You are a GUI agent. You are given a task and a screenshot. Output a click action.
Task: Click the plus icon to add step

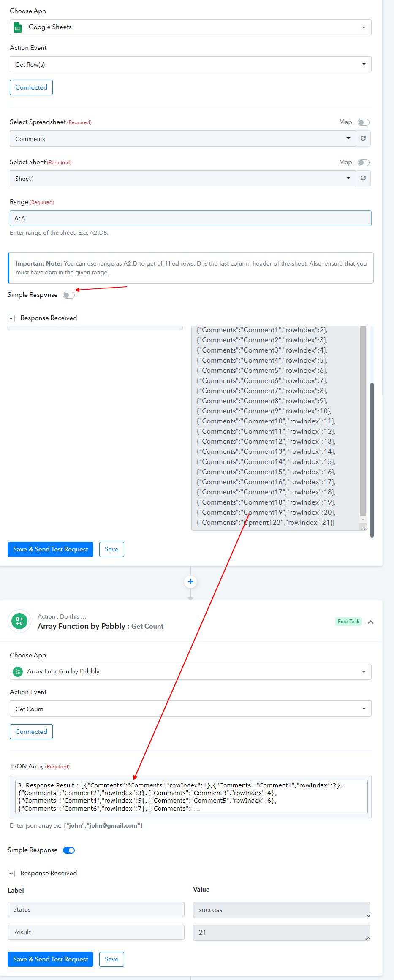[190, 582]
